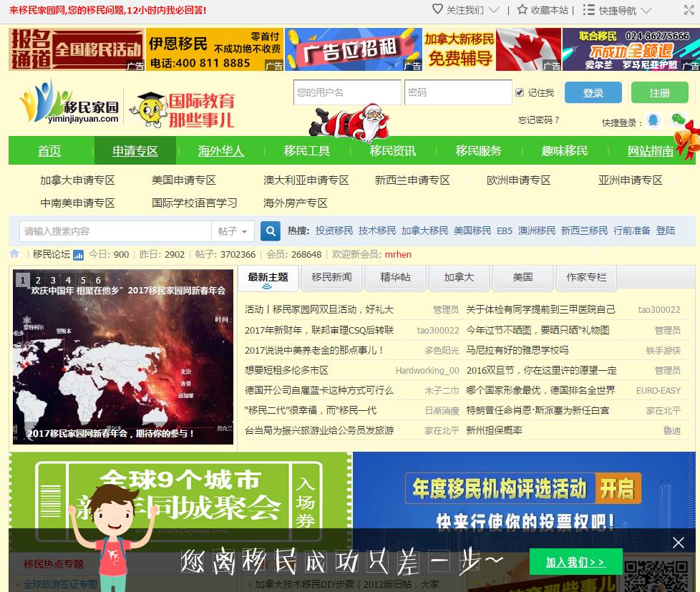Open the 伊恩移民 banner ad
The height and width of the screenshot is (592, 700).
(215, 49)
